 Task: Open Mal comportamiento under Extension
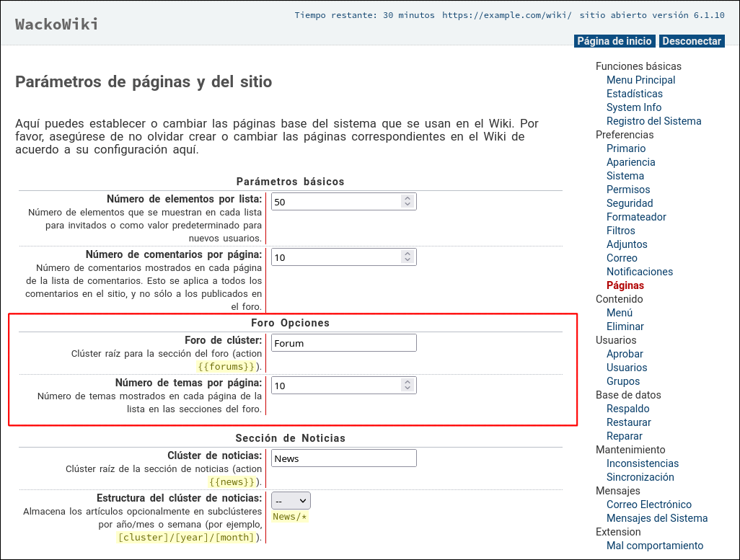(654, 546)
